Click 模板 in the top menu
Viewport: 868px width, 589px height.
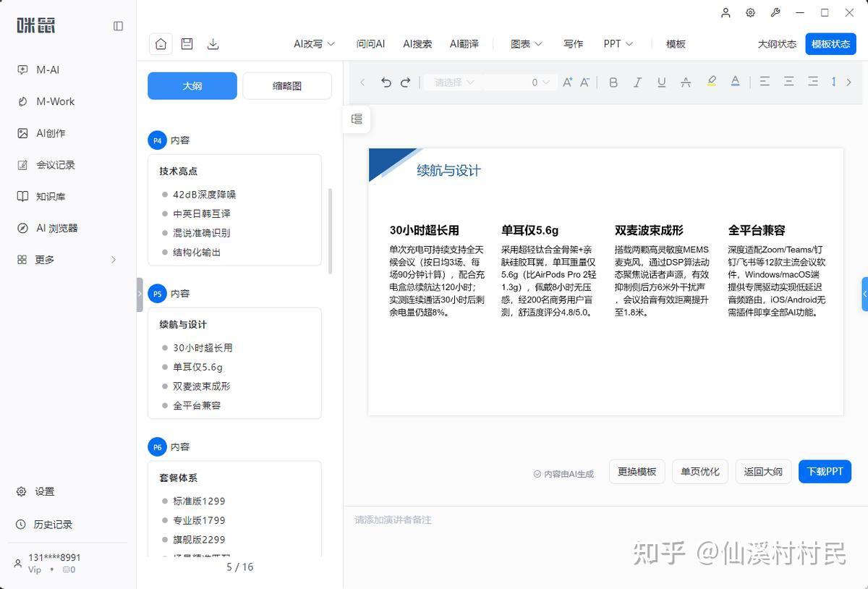click(676, 44)
